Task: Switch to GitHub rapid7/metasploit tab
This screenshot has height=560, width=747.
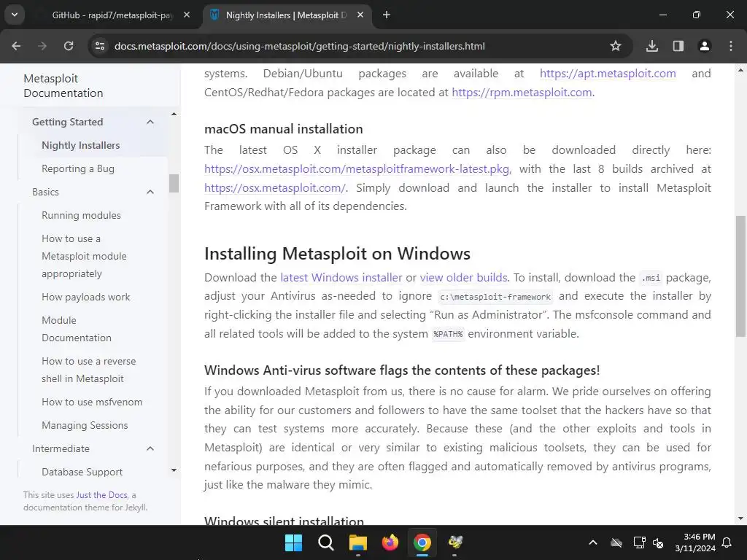Action: coord(112,15)
